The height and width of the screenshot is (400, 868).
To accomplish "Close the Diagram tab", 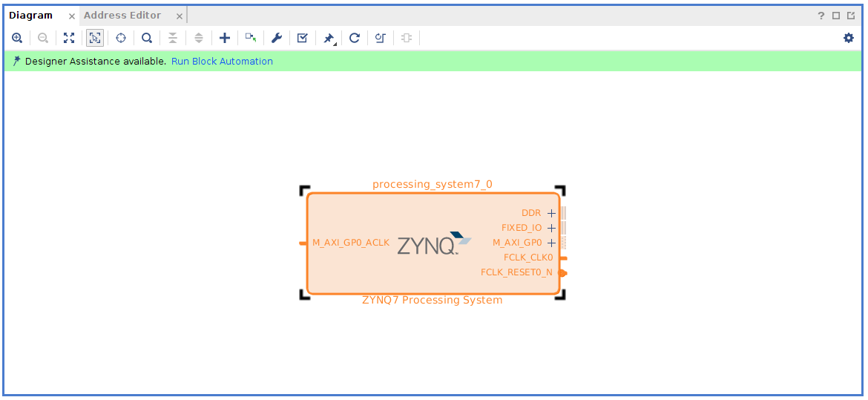I will (x=71, y=16).
